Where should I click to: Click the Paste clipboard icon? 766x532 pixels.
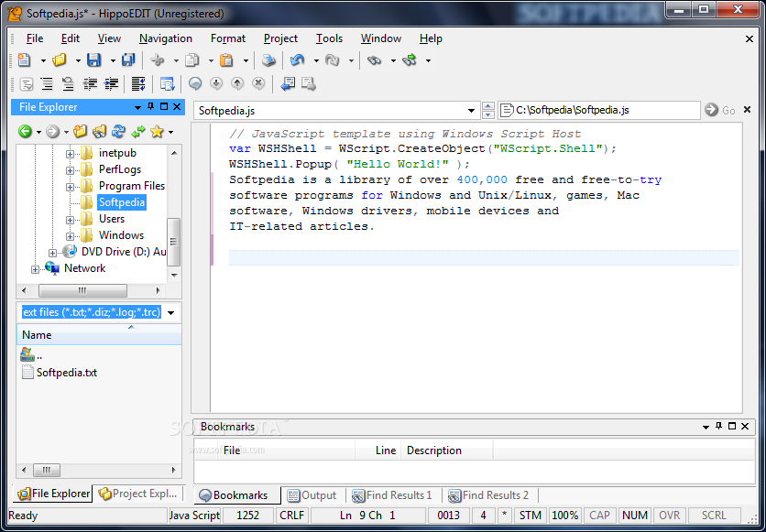226,60
